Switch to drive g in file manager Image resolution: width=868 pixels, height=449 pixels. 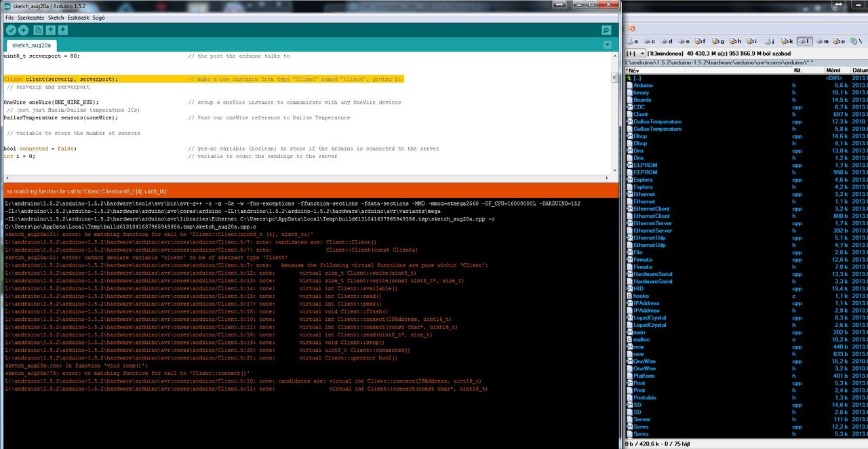point(718,41)
